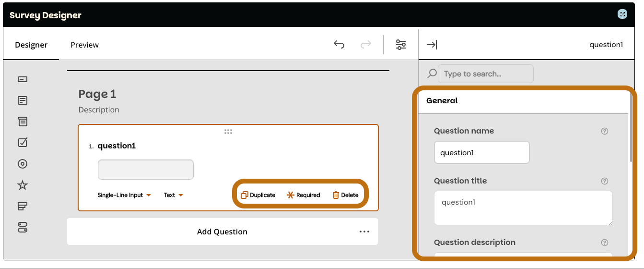Click the Undo arrow icon
The width and height of the screenshot is (644, 269).
pos(339,45)
